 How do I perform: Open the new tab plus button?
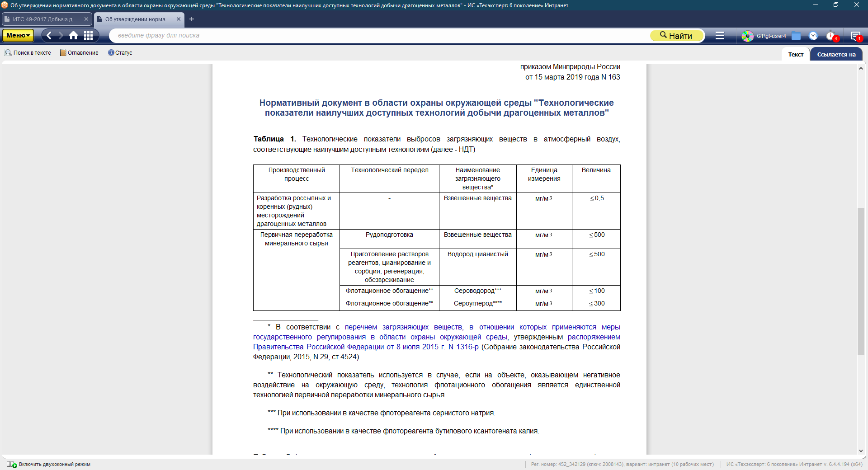[192, 19]
